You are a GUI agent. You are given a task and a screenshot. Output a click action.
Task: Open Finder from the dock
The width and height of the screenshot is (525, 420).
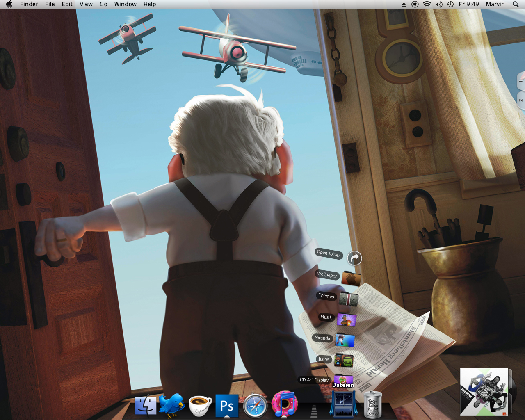[146, 405]
